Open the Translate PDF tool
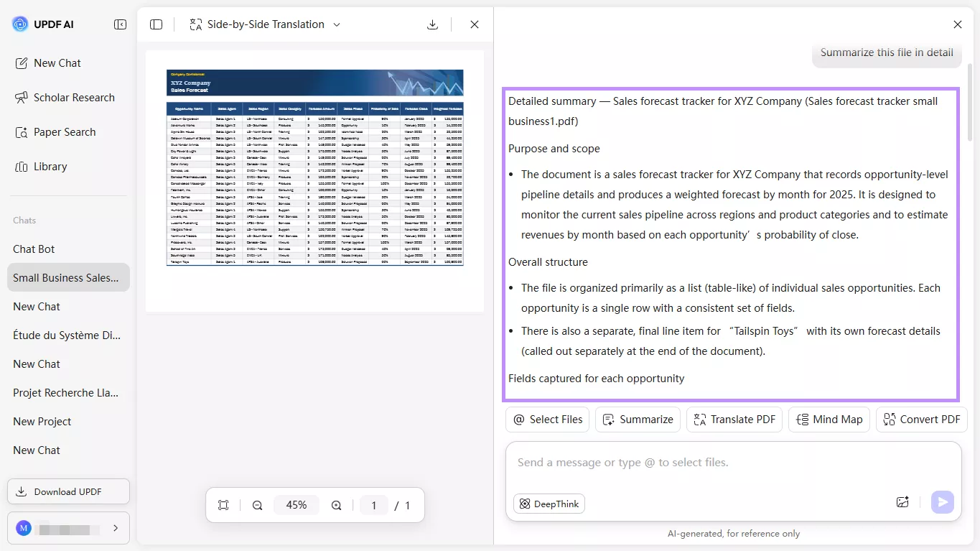 734,419
